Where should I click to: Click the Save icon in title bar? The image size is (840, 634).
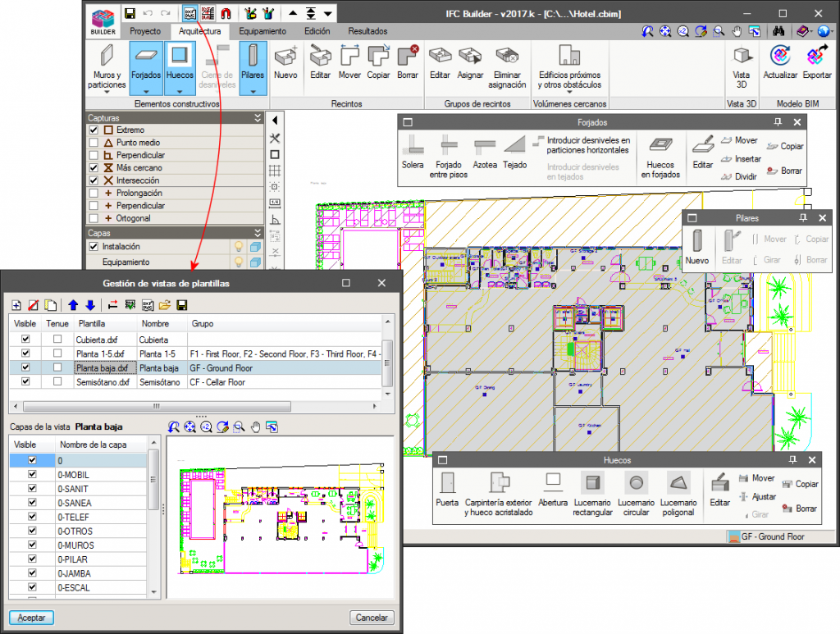tap(130, 13)
